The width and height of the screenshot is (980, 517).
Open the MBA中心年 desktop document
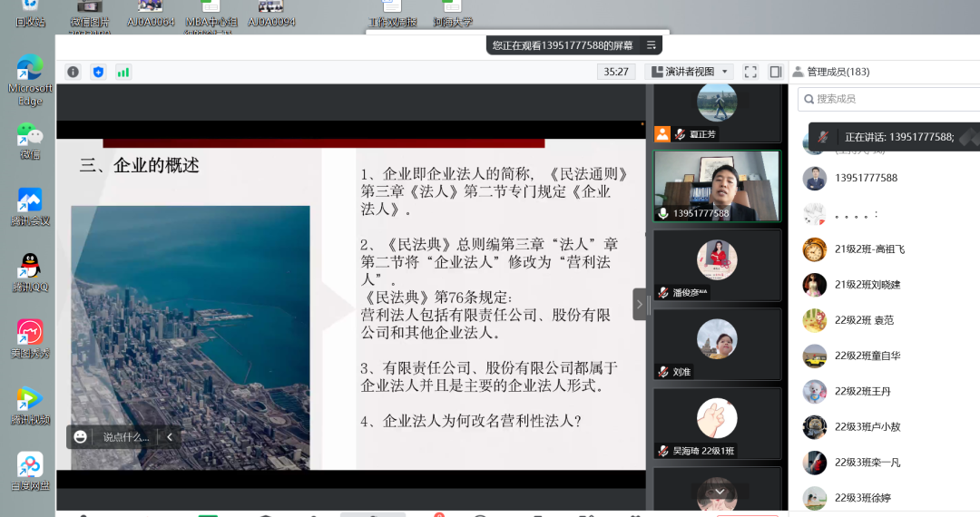(x=211, y=15)
